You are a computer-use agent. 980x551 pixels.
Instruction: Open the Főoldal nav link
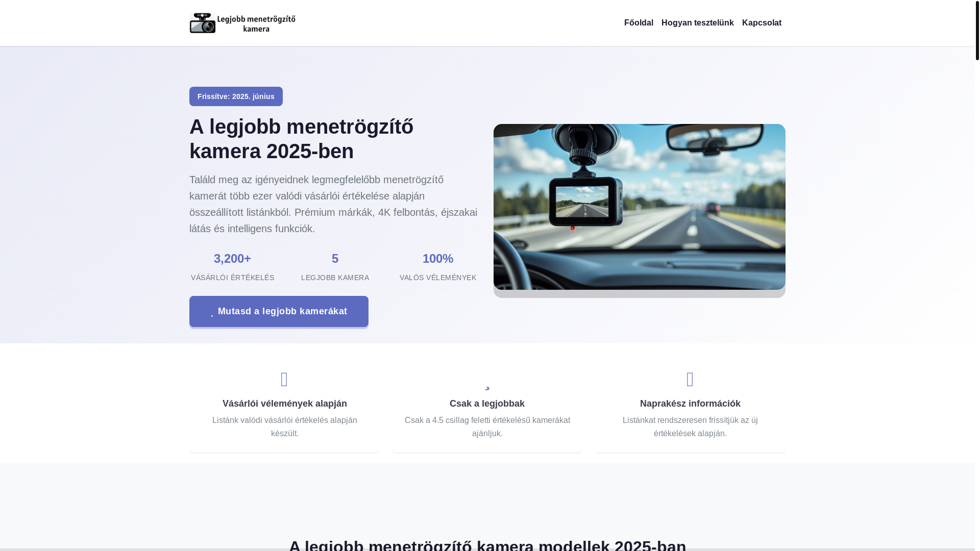[639, 23]
